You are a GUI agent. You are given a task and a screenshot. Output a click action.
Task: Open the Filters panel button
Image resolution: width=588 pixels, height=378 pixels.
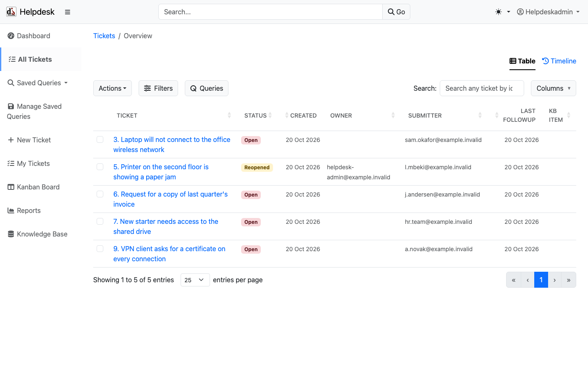click(x=158, y=88)
